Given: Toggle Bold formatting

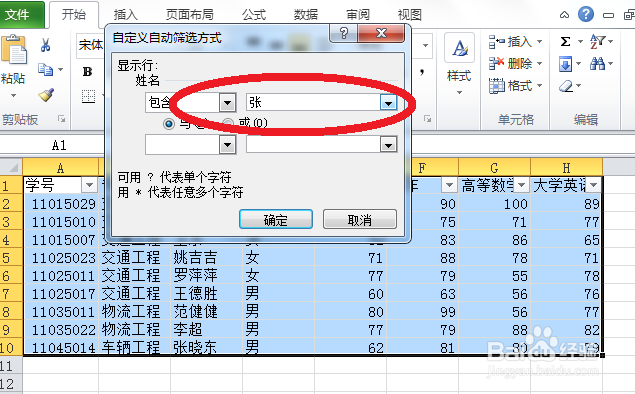Looking at the screenshot, I should pyautogui.click(x=87, y=72).
